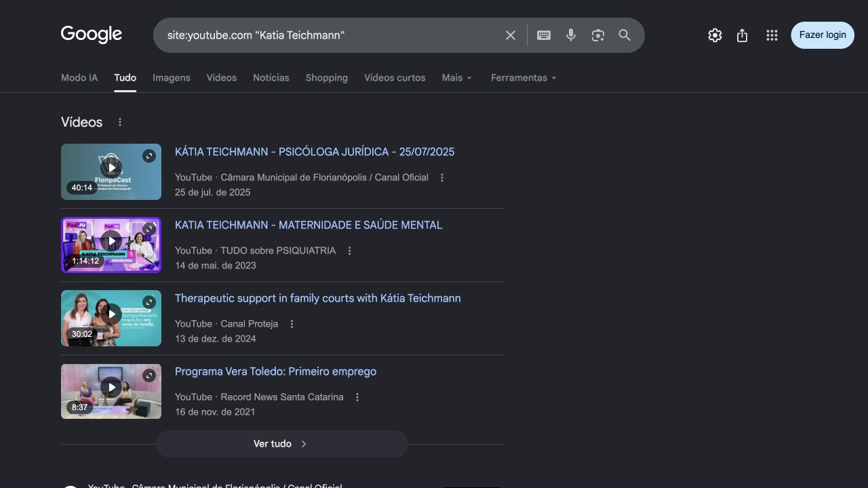The width and height of the screenshot is (868, 488).
Task: Open Programa Vera Toledo: Primeiro emprego link
Action: pyautogui.click(x=275, y=371)
